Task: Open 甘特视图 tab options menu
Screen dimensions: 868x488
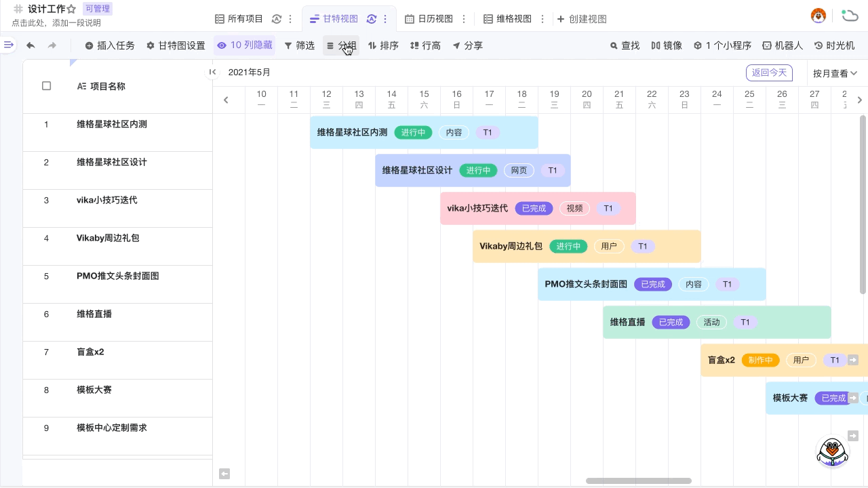Action: click(386, 19)
